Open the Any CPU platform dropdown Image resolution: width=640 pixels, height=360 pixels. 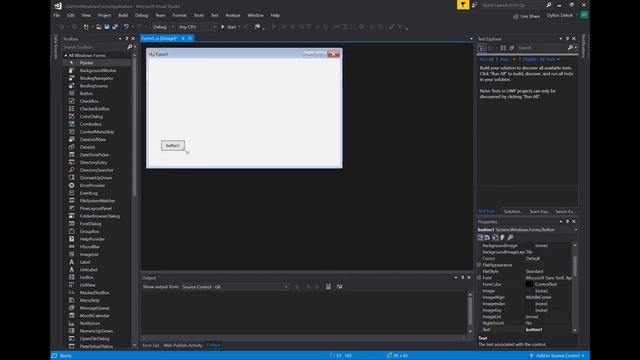coord(197,27)
